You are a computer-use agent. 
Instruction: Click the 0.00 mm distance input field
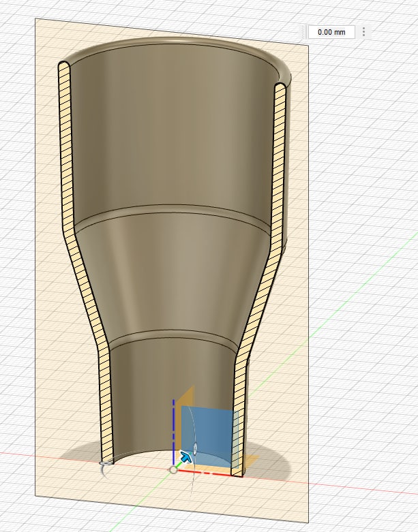coord(331,32)
